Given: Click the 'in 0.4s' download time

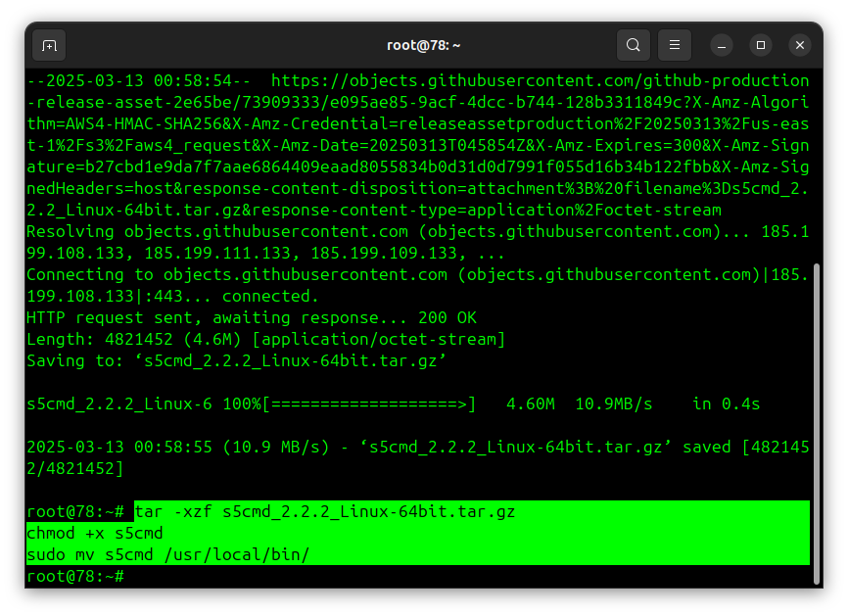Looking at the screenshot, I should pyautogui.click(x=727, y=404).
